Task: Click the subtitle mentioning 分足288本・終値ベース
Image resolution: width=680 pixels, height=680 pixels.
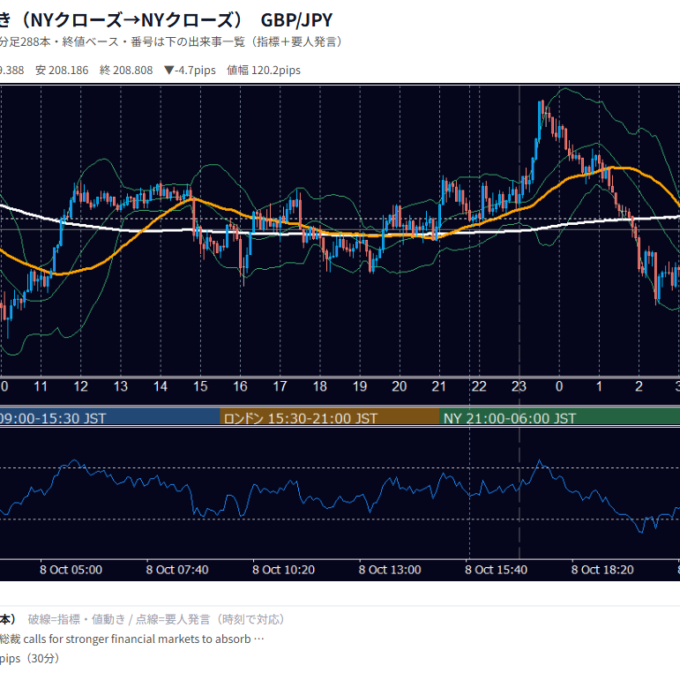Action: (171, 42)
